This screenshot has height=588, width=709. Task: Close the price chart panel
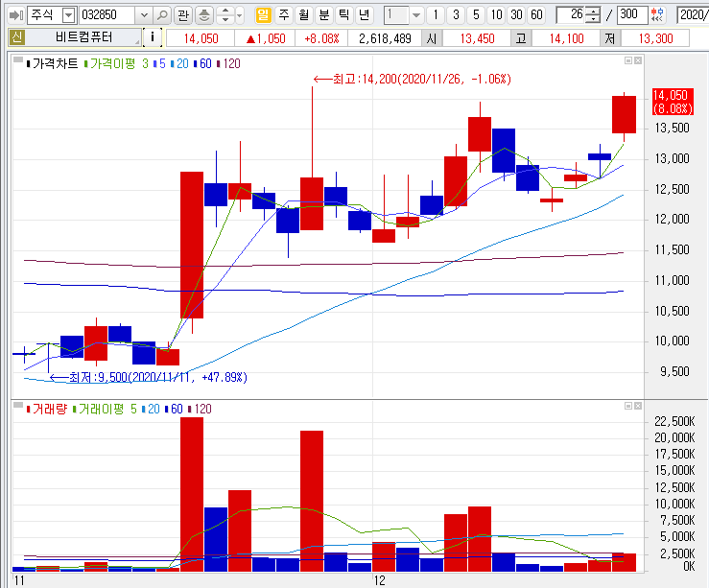pos(638,60)
